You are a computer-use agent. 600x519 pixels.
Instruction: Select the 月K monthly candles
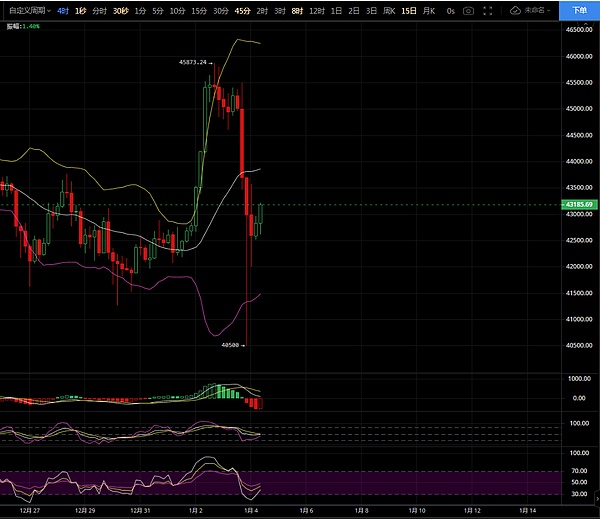tap(429, 10)
